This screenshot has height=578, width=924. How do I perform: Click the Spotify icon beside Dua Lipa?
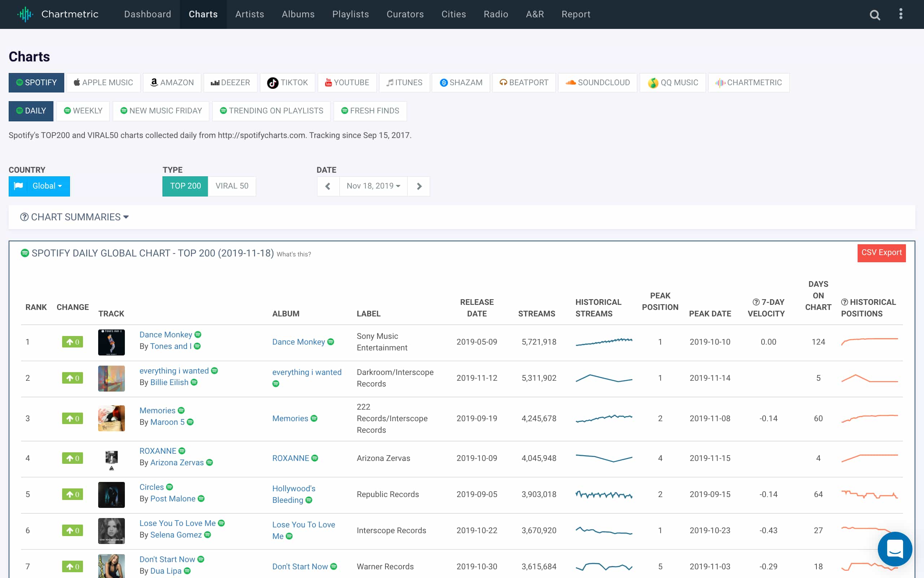pos(187,571)
